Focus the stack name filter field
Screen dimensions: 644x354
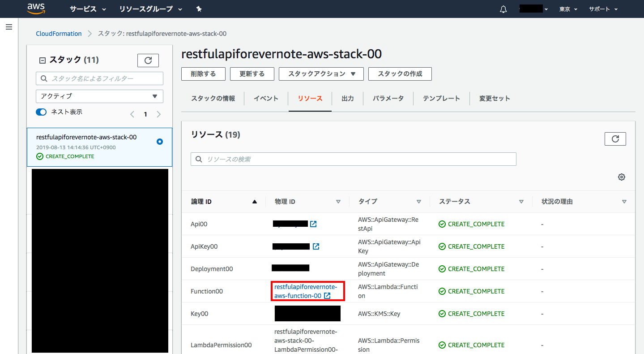click(99, 78)
